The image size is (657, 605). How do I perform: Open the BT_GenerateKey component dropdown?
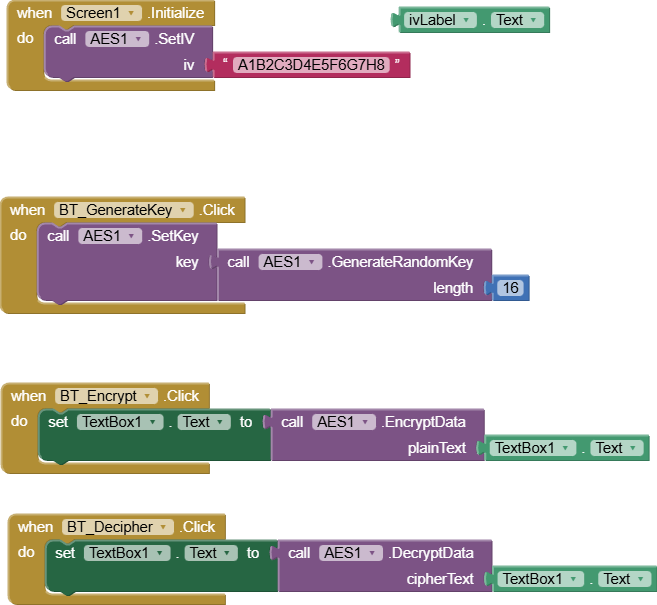[182, 210]
